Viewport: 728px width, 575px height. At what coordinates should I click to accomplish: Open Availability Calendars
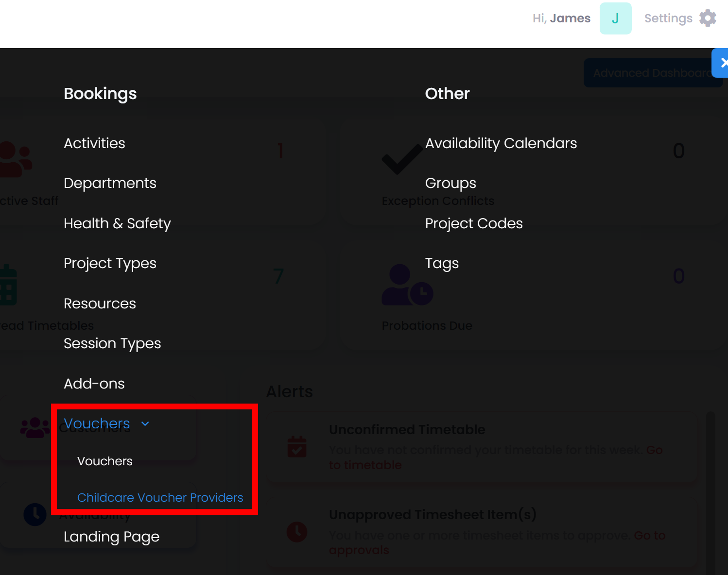[501, 143]
